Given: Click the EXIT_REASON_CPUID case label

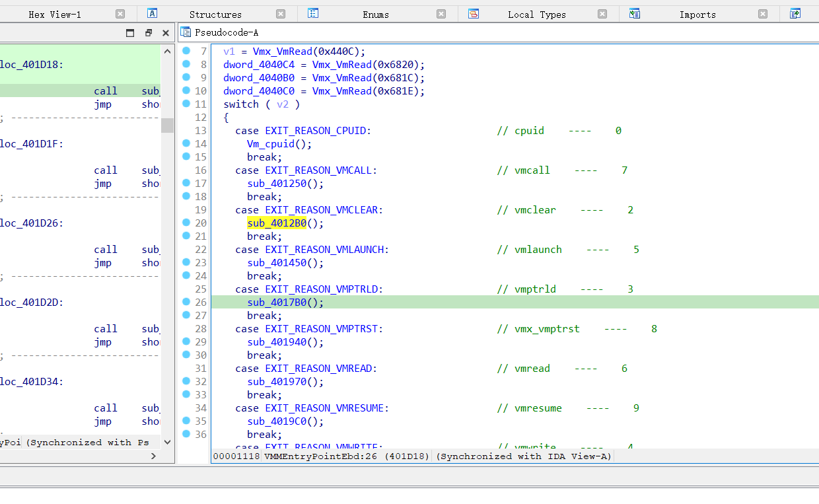Looking at the screenshot, I should (x=316, y=131).
